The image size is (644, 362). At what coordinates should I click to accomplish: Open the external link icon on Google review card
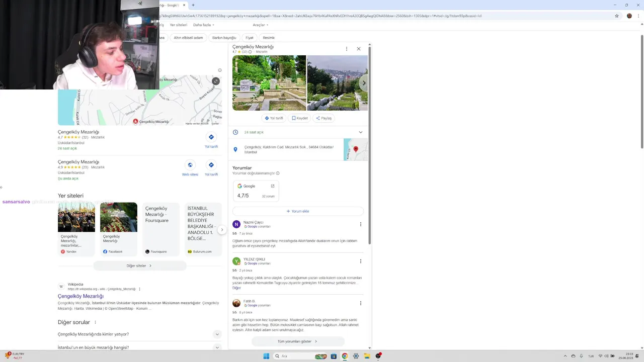[273, 186]
